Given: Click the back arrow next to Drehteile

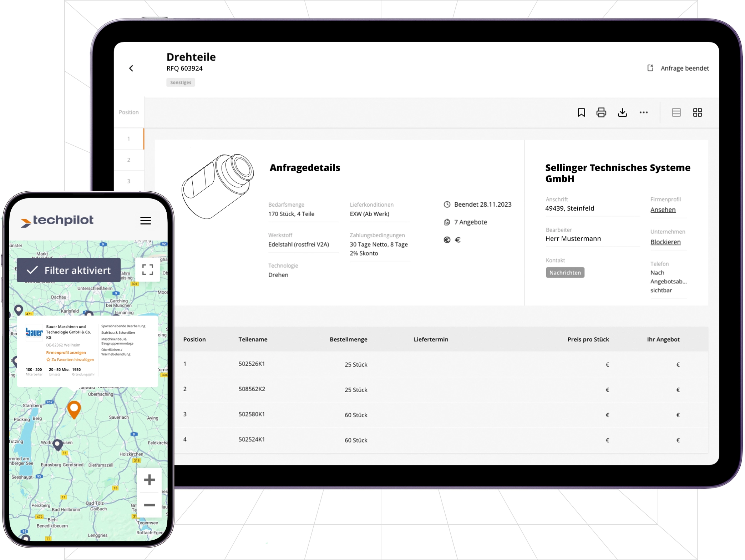Looking at the screenshot, I should pyautogui.click(x=131, y=69).
